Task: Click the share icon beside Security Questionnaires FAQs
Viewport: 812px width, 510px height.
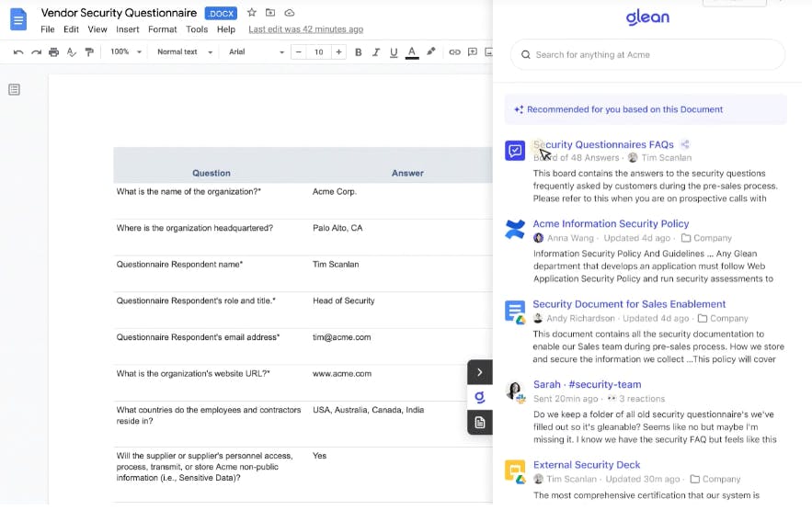Action: [686, 144]
